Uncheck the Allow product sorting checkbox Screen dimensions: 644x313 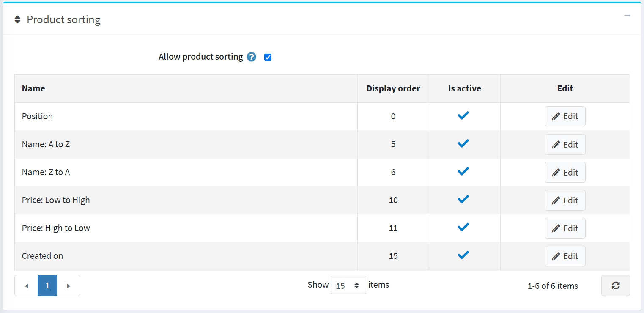(268, 58)
